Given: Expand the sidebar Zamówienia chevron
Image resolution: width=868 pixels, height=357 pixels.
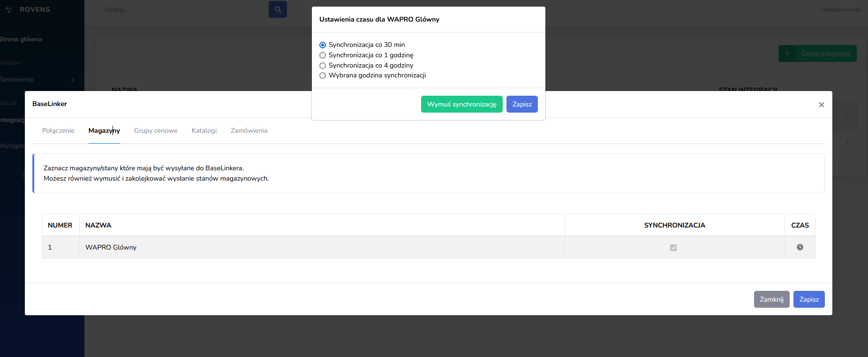Looking at the screenshot, I should click(x=73, y=80).
